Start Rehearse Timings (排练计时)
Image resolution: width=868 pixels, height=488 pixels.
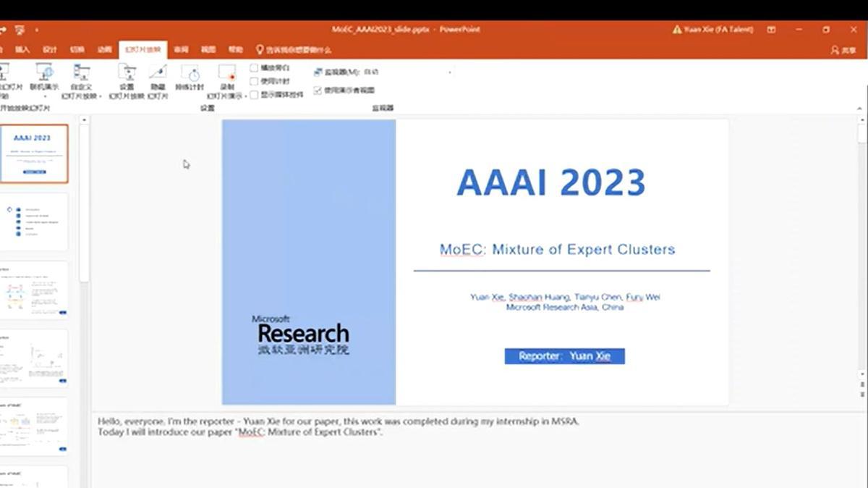click(x=190, y=77)
